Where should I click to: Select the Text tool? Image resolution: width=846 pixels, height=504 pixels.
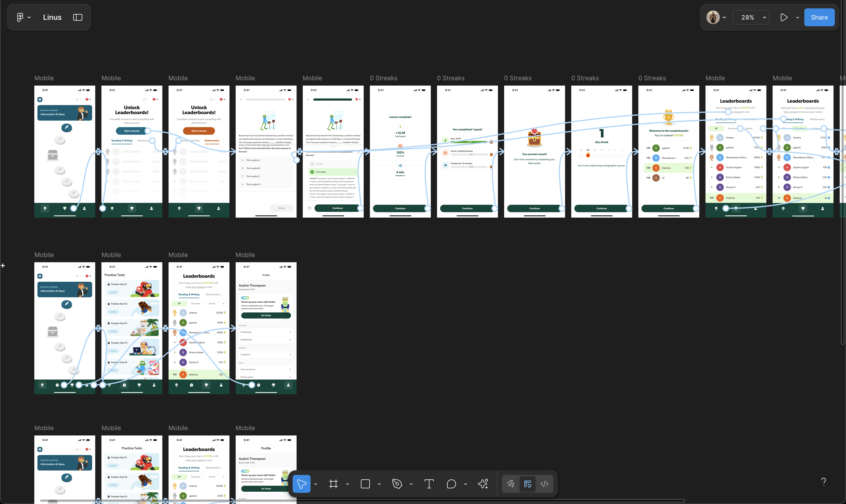click(429, 484)
